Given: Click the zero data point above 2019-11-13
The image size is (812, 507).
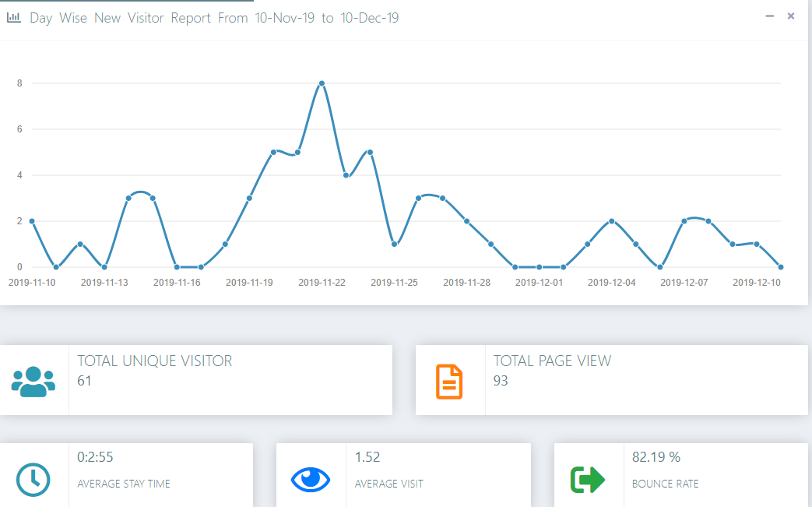Looking at the screenshot, I should 104,267.
